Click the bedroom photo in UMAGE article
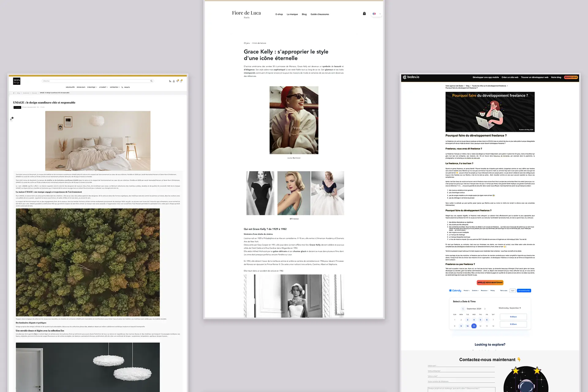Image resolution: width=588 pixels, height=392 pixels. coord(98,141)
